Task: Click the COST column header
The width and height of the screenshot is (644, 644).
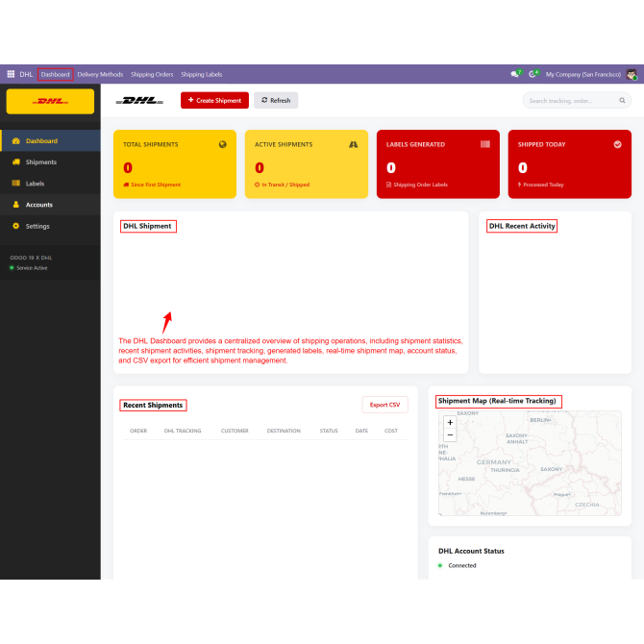Action: click(x=391, y=431)
